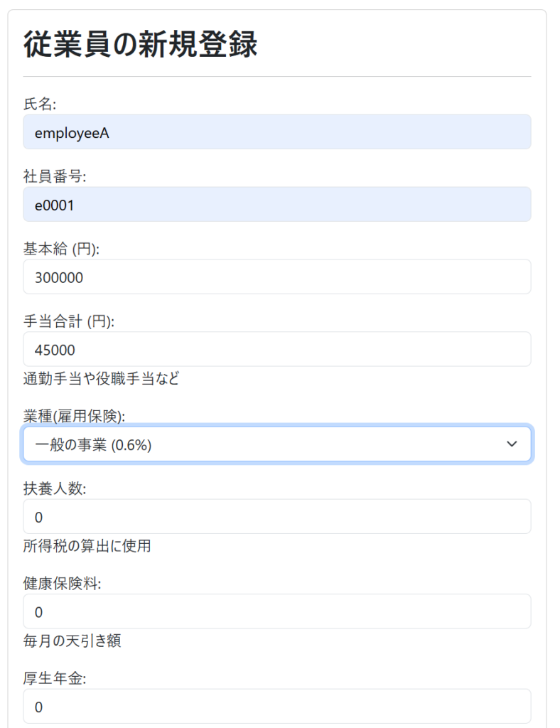Click the chevron arrow of 業種 select
560x728 pixels.
pos(512,444)
